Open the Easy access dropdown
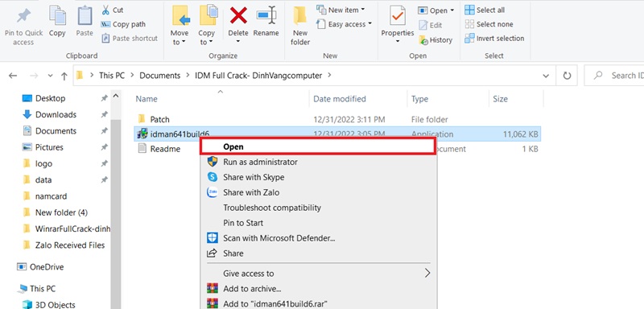644x309 pixels. (345, 24)
